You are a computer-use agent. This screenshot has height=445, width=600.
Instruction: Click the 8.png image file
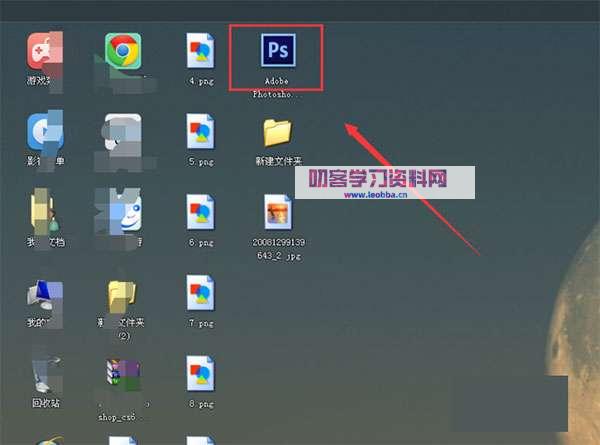click(x=201, y=375)
